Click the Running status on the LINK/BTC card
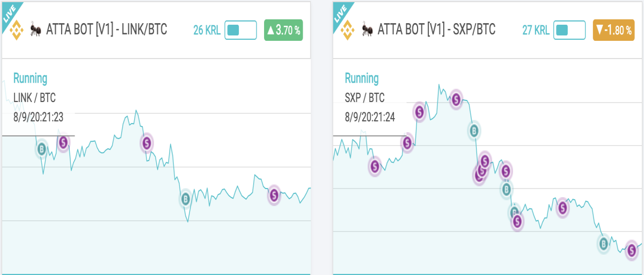Image resolution: width=644 pixels, height=275 pixels. coord(30,78)
